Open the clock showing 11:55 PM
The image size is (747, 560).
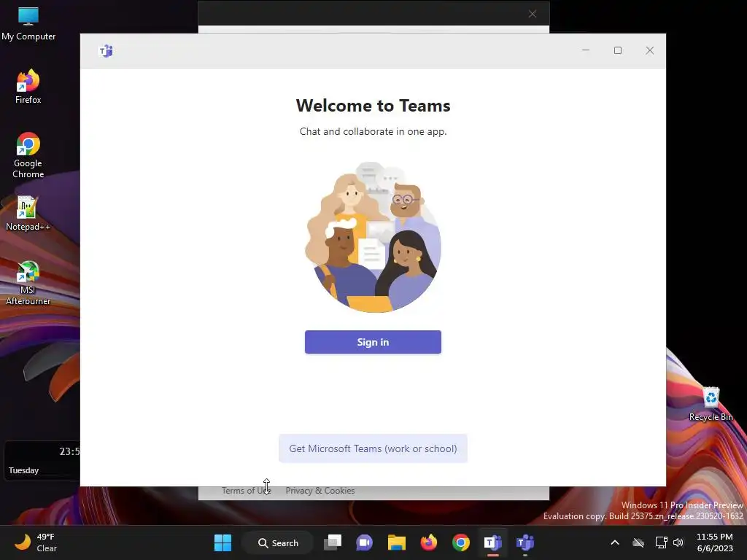[715, 542]
